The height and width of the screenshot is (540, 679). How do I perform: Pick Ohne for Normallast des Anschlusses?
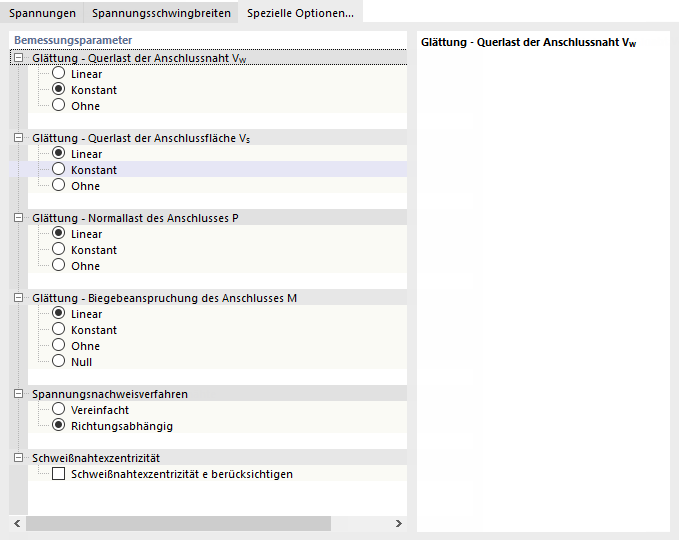click(x=59, y=266)
